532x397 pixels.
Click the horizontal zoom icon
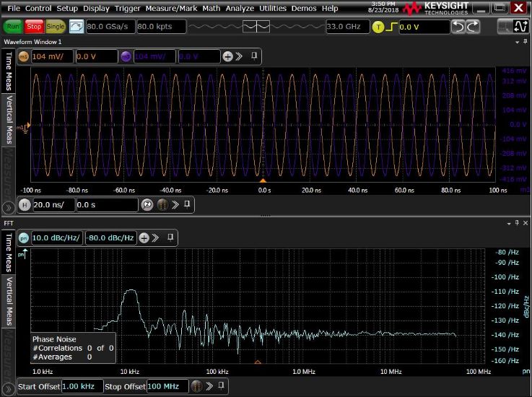tap(147, 205)
